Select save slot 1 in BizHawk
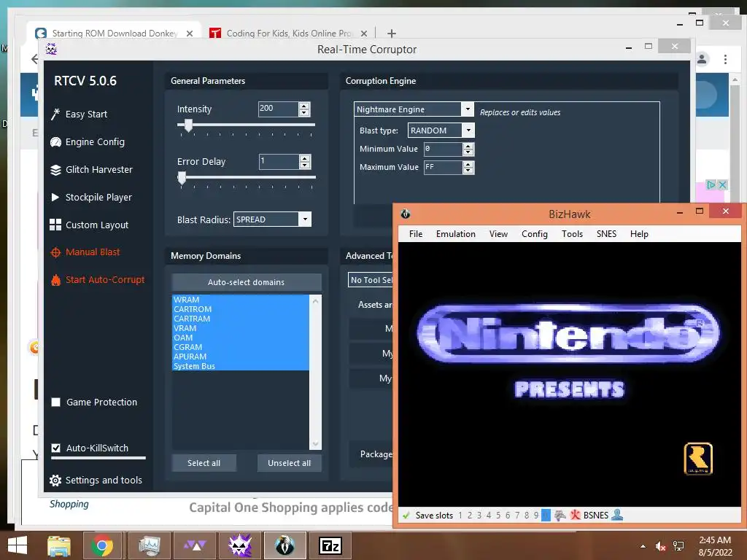Image resolution: width=747 pixels, height=560 pixels. 460,516
